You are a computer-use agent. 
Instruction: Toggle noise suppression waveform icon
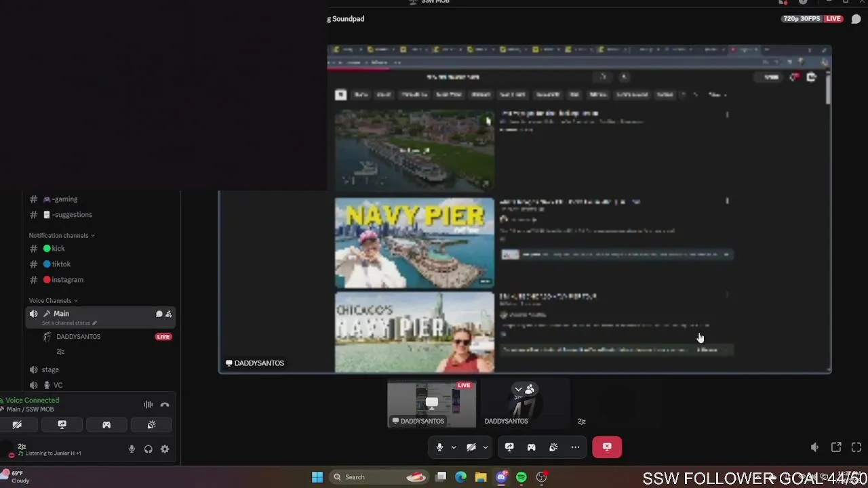(x=148, y=405)
